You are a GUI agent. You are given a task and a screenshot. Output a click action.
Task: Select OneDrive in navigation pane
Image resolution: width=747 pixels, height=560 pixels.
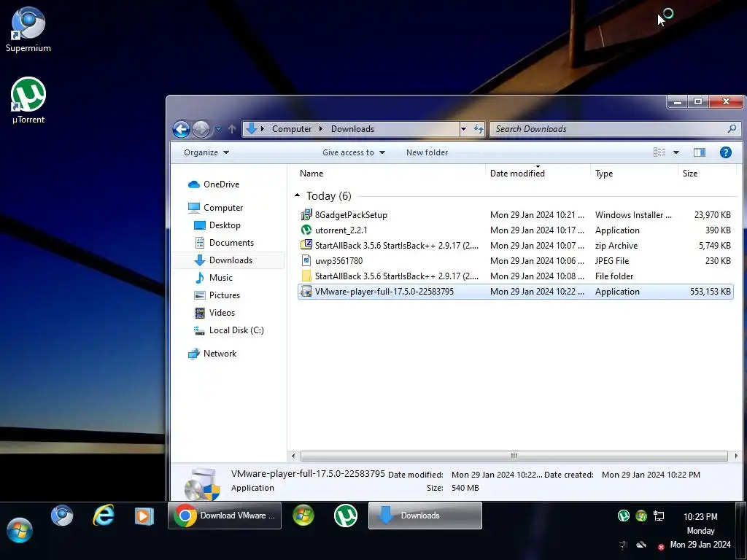[221, 184]
